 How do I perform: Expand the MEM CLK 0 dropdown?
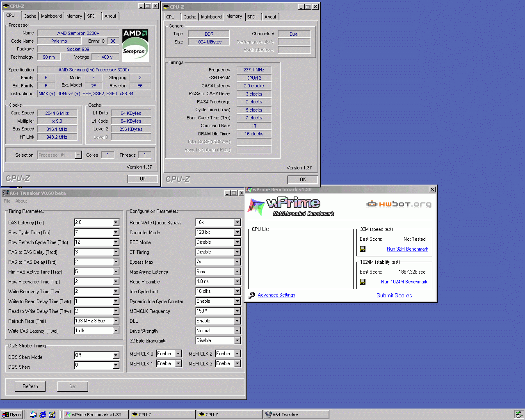point(178,354)
